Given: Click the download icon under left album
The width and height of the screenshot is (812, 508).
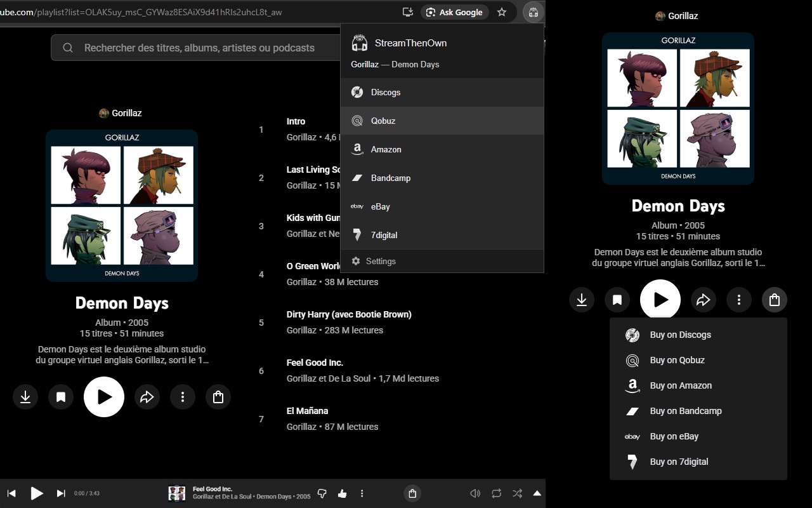Looking at the screenshot, I should point(25,397).
